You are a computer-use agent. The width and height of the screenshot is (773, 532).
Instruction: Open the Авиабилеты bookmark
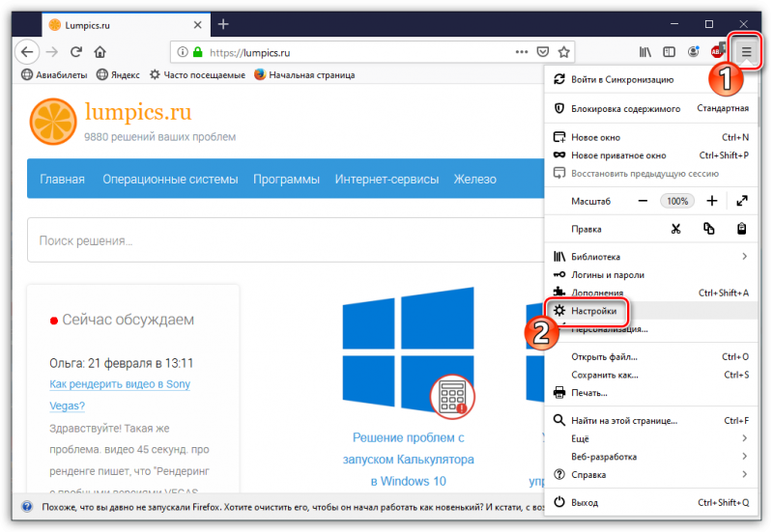pos(54,75)
